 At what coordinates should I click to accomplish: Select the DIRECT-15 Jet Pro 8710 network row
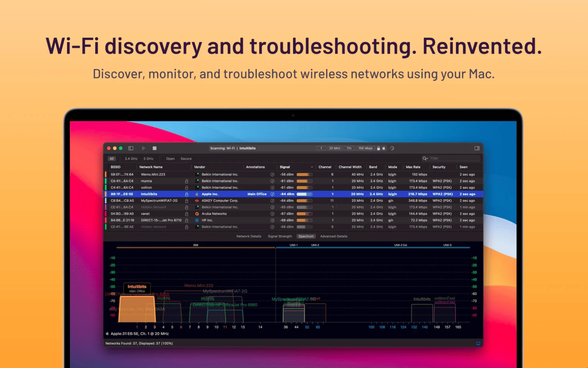point(293,220)
